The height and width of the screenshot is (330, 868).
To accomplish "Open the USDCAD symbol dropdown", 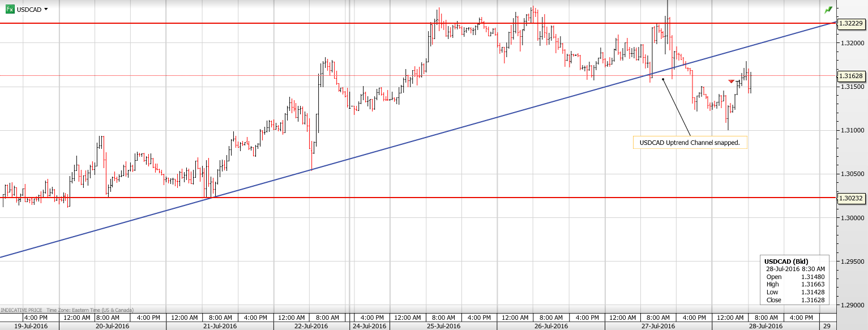I will tap(45, 9).
